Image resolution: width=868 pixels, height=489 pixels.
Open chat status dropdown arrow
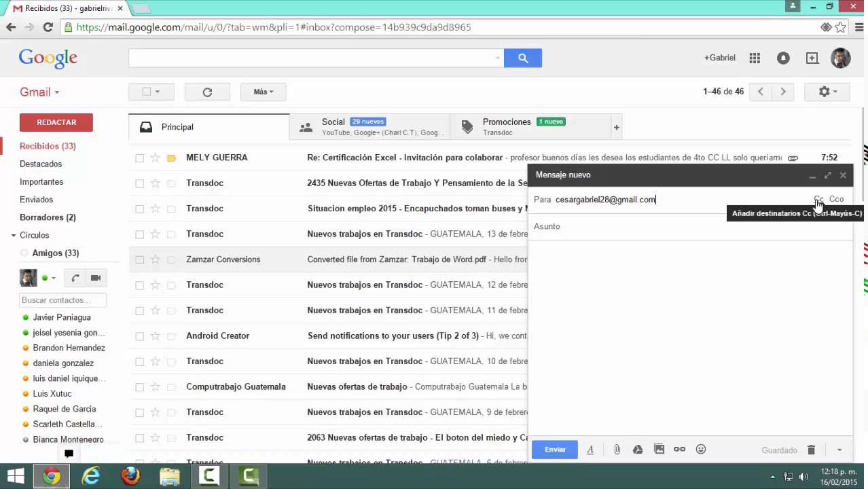click(53, 278)
